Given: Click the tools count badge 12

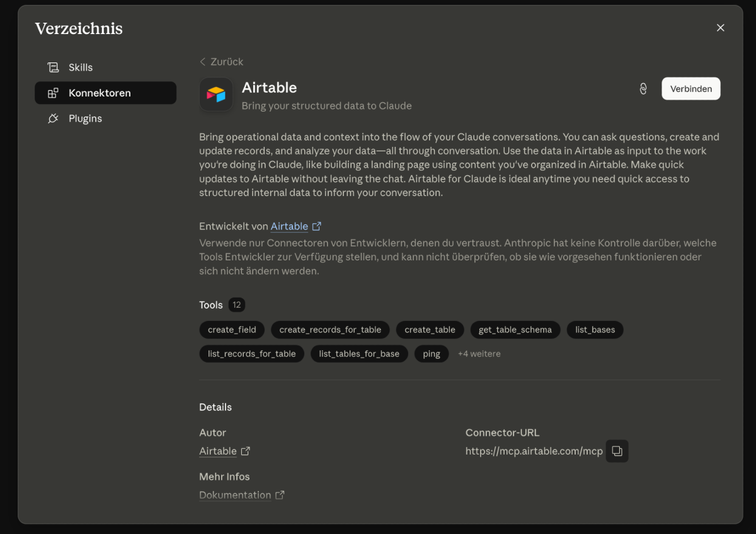Looking at the screenshot, I should [x=237, y=305].
